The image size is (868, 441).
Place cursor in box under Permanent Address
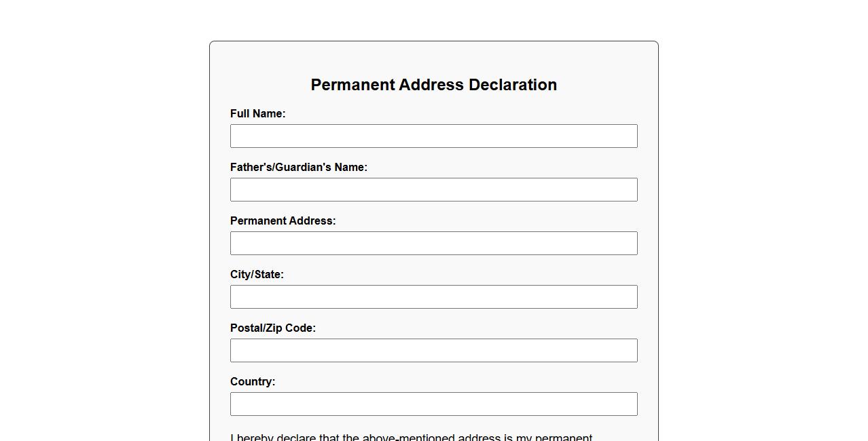(433, 243)
